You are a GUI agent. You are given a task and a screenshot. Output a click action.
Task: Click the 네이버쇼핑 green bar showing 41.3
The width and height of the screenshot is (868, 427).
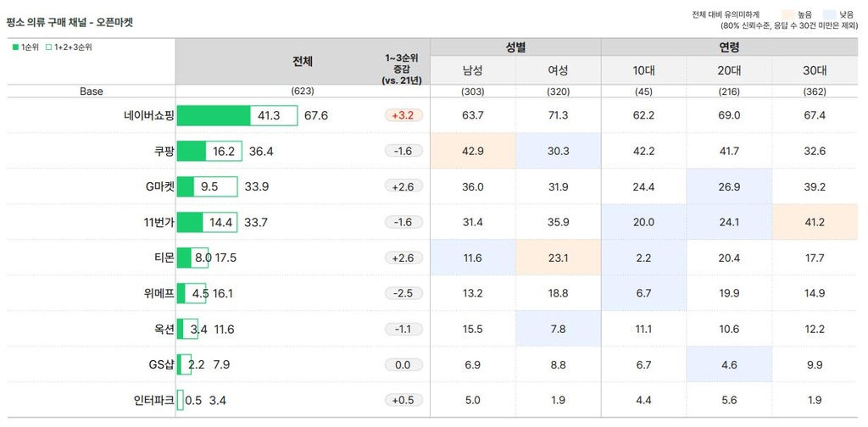click(x=214, y=115)
